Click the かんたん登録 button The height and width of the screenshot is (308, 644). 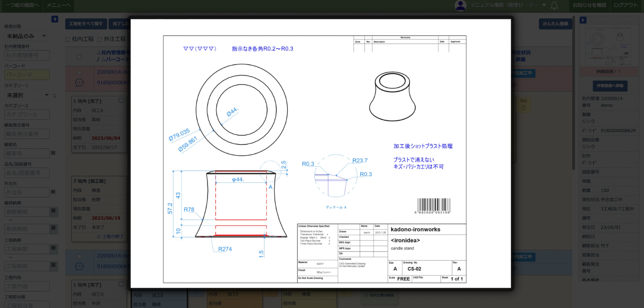(555, 24)
